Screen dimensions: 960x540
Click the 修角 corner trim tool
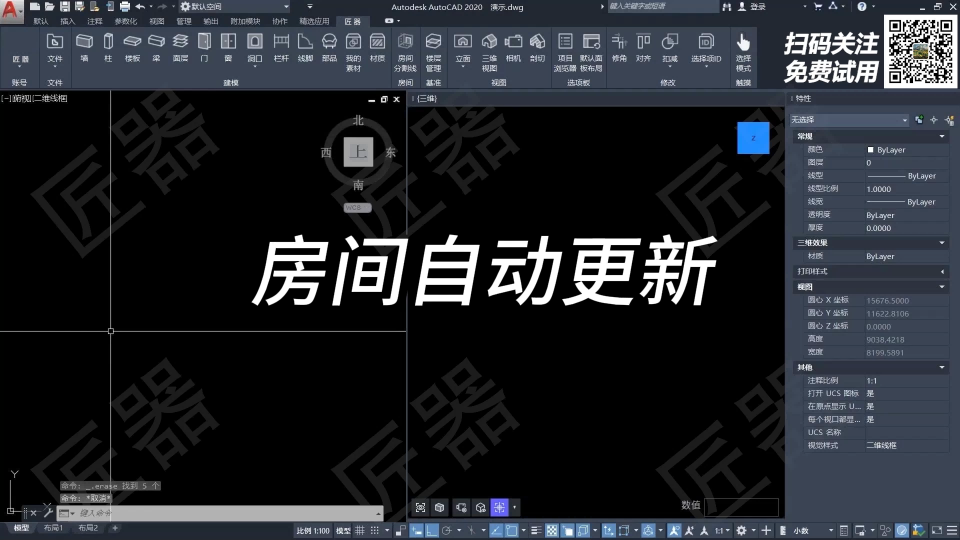[620, 47]
